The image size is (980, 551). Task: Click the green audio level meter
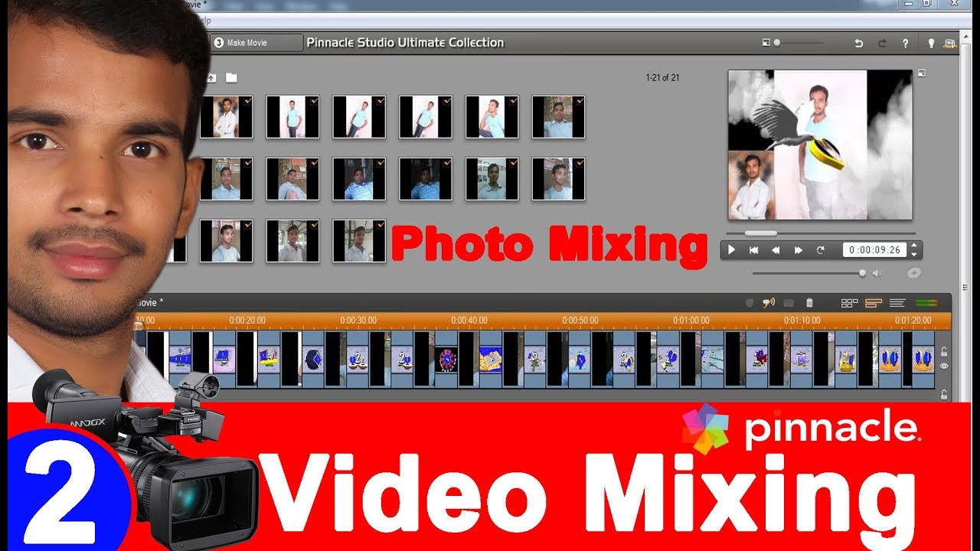click(926, 303)
